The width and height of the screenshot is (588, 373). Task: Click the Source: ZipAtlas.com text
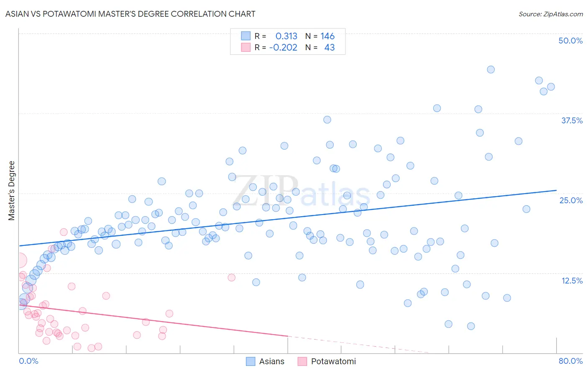pos(551,14)
